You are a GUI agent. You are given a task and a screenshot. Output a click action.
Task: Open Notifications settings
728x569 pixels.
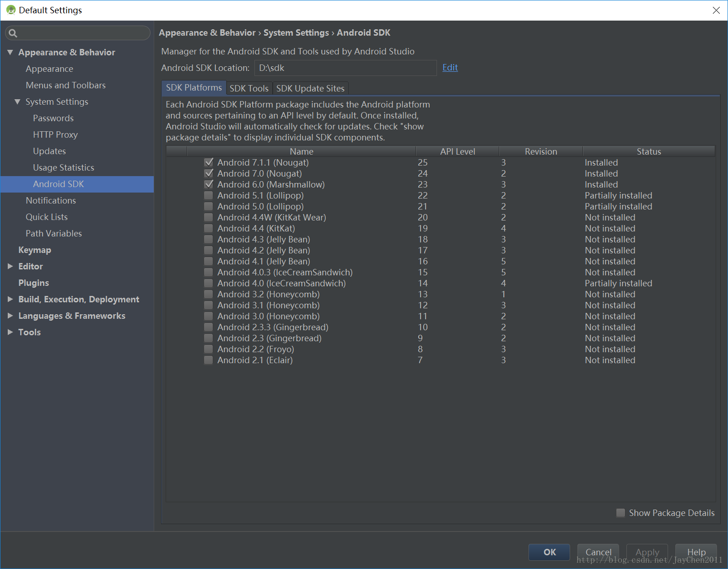tap(51, 200)
